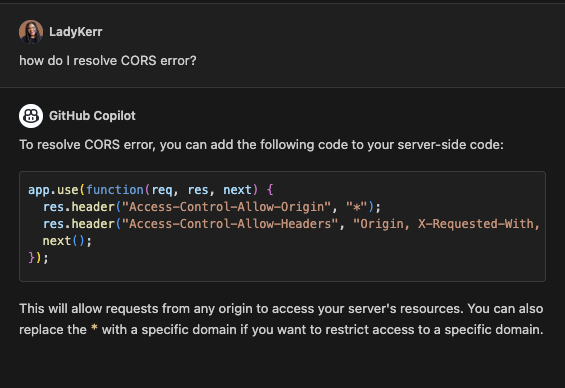Click the question 'how do I resolve CORS error?'

point(108,61)
